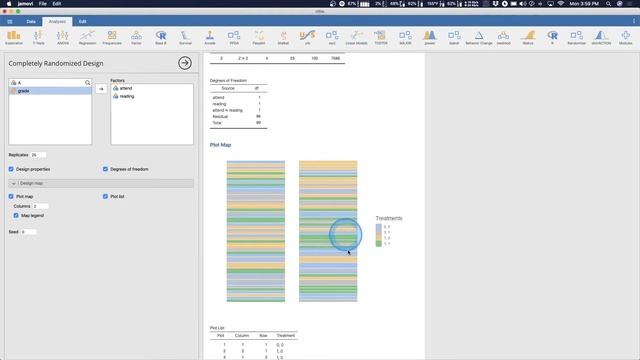Open the Linear Models module menu
This screenshot has width=640, height=360.
coord(356,38)
